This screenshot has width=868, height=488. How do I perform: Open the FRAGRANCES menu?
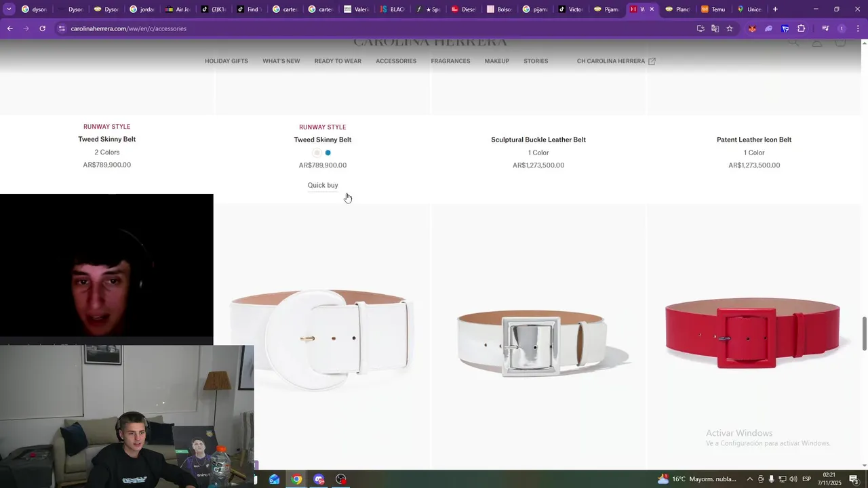tap(450, 61)
